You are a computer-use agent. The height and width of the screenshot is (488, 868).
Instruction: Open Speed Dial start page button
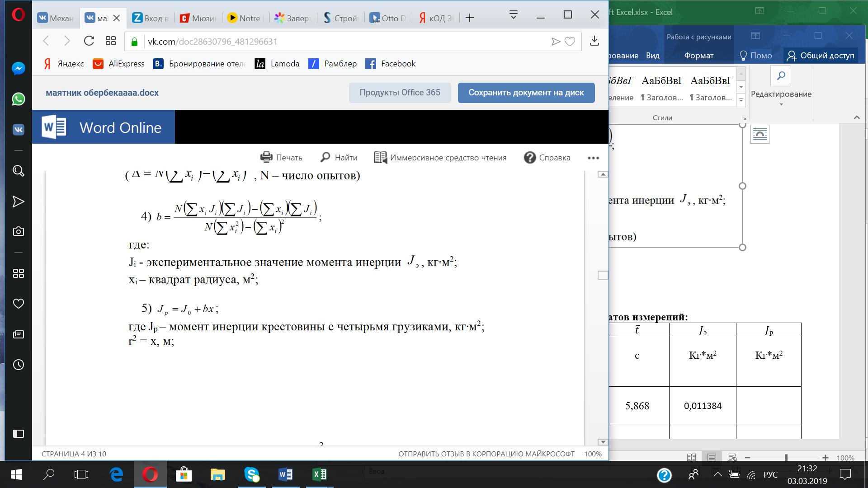point(111,41)
